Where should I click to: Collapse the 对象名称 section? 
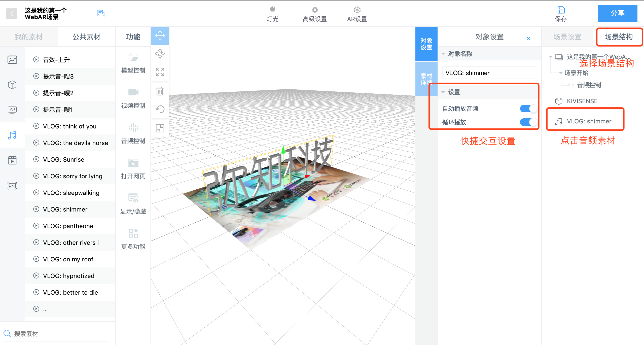[443, 54]
